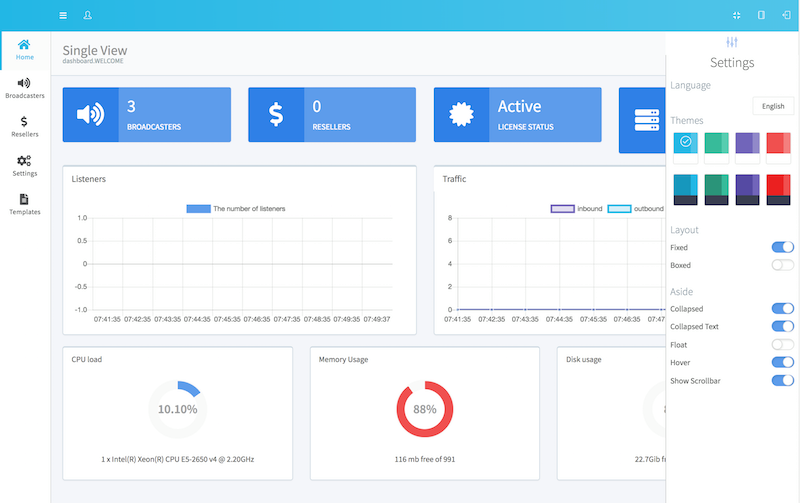Viewport: 800px width, 503px height.
Task: Select the light green theme swatch
Action: tap(716, 148)
